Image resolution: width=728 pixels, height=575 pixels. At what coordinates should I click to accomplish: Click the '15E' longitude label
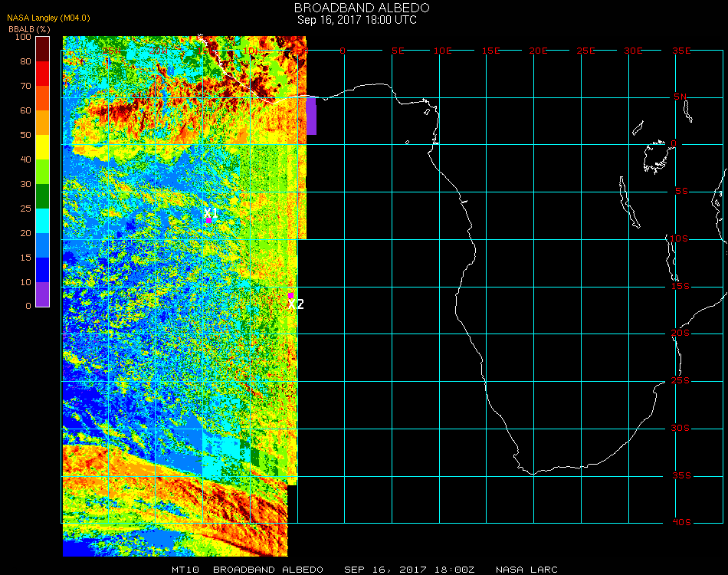[490, 51]
